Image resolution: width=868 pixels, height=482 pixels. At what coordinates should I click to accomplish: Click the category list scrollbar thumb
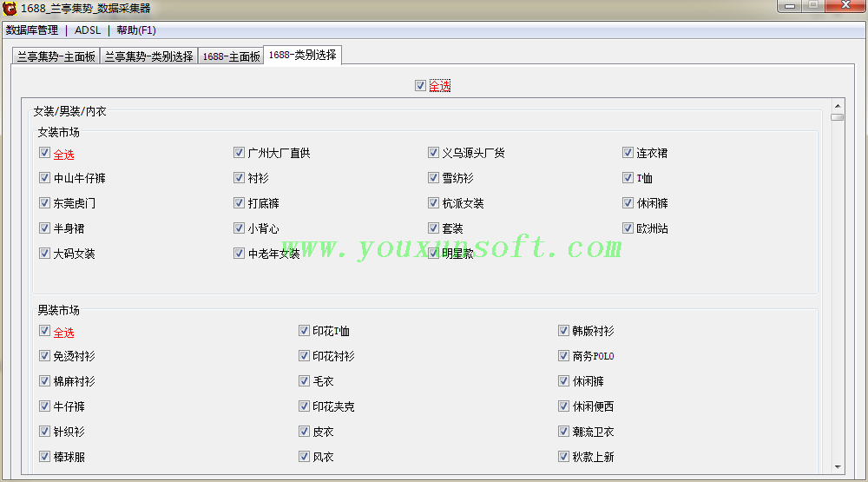(838, 117)
